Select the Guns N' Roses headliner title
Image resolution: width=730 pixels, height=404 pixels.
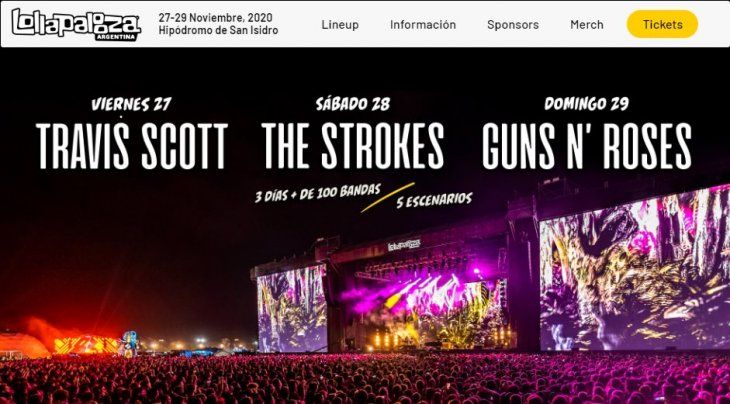tap(587, 146)
